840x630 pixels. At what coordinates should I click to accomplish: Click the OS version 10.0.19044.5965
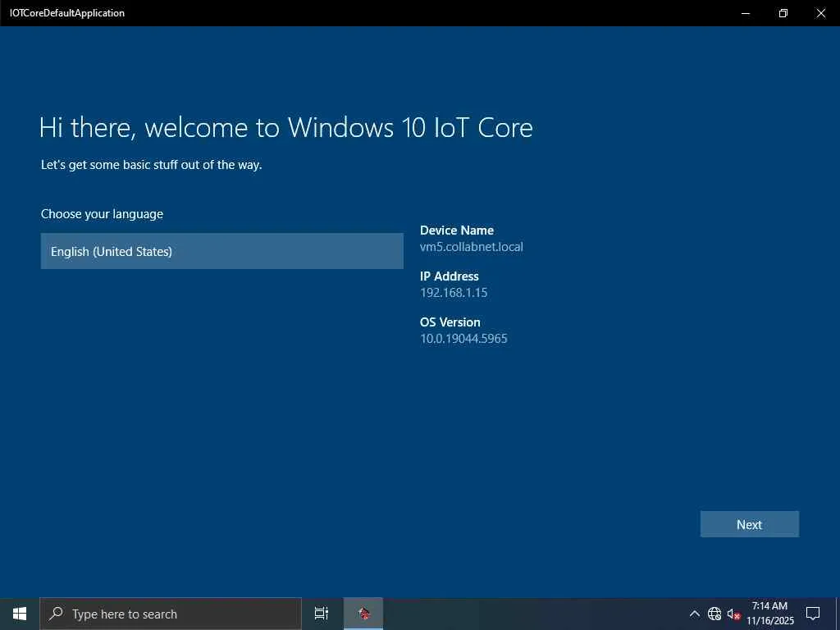(463, 339)
